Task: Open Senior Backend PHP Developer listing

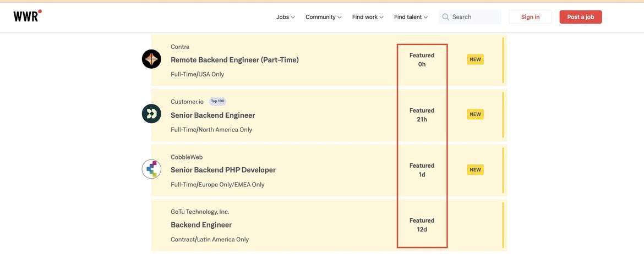Action: (x=223, y=170)
